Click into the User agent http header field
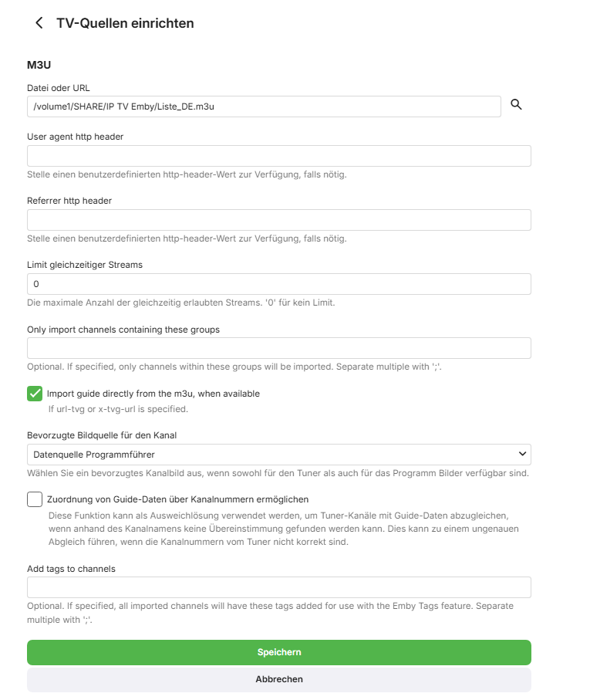The image size is (590, 700). click(x=278, y=156)
